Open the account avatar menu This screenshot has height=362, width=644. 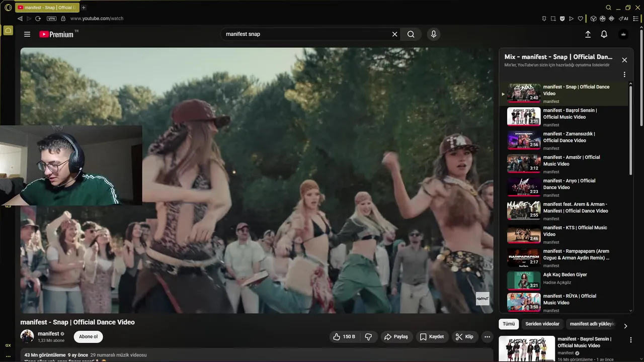(623, 34)
